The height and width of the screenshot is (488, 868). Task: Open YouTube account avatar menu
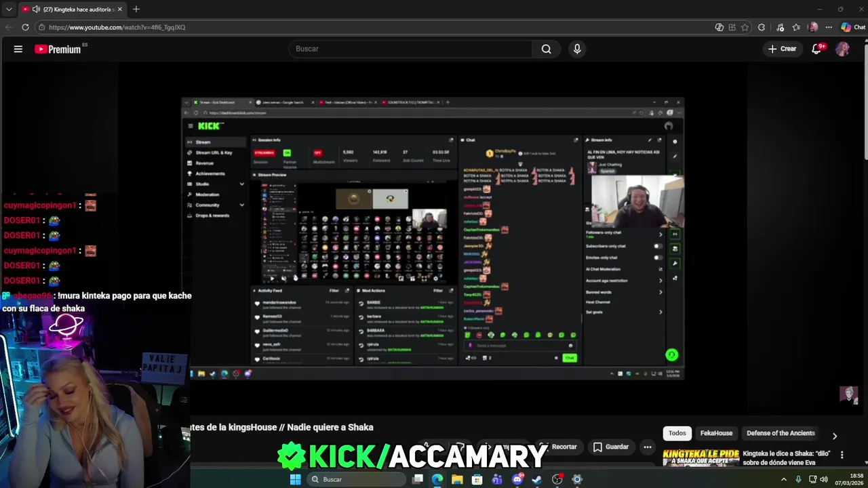tap(842, 49)
